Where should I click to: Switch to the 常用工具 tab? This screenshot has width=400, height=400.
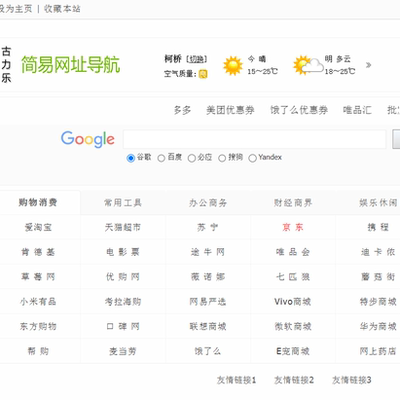coord(123,203)
